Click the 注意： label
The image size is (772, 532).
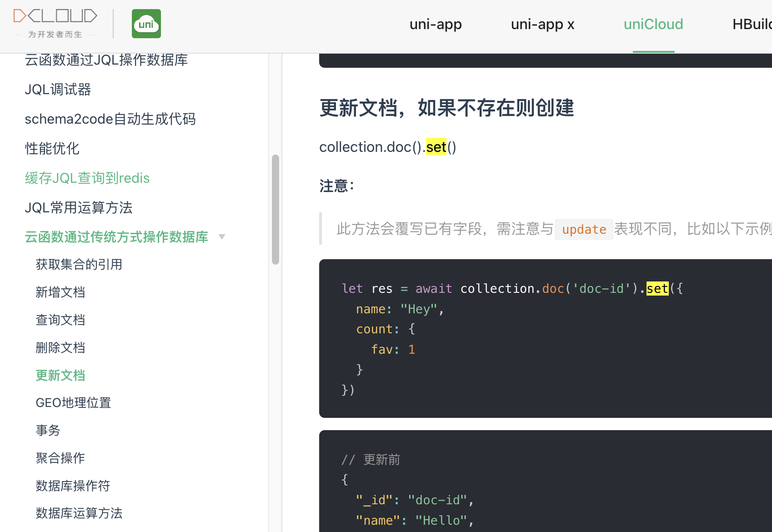point(337,186)
